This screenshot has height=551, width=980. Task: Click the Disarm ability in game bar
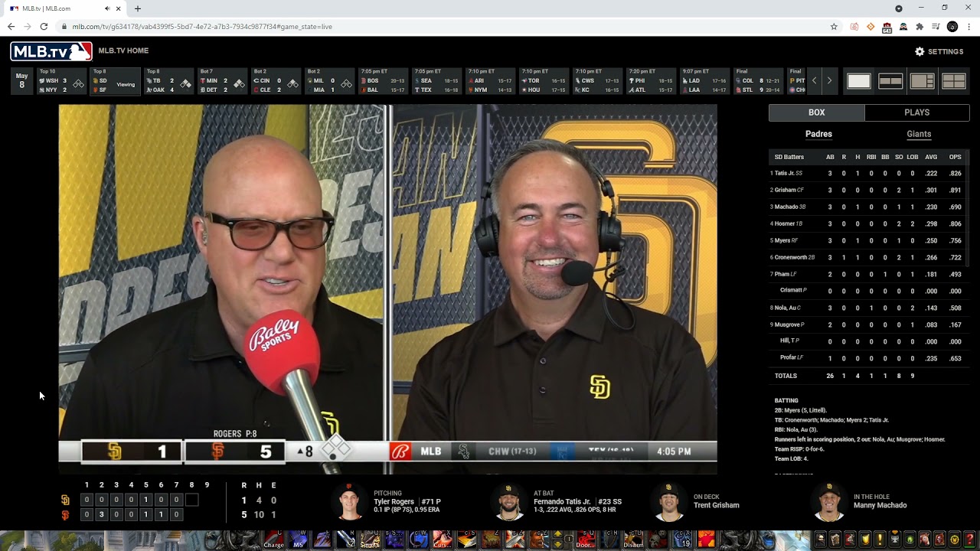point(633,540)
